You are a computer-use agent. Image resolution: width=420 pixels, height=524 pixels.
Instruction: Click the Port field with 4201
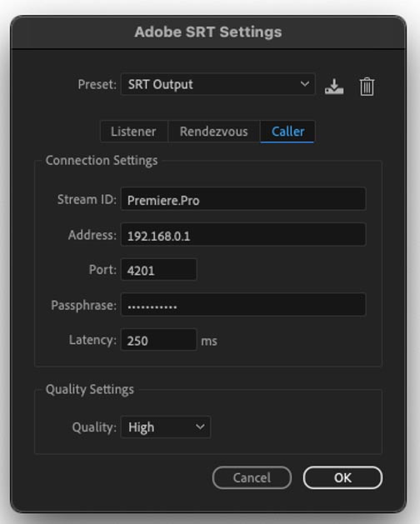coord(158,270)
